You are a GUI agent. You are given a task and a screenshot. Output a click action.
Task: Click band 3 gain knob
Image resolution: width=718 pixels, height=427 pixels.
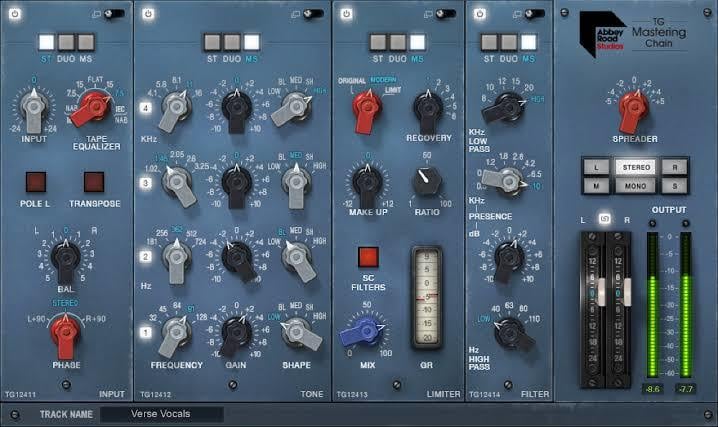(236, 183)
